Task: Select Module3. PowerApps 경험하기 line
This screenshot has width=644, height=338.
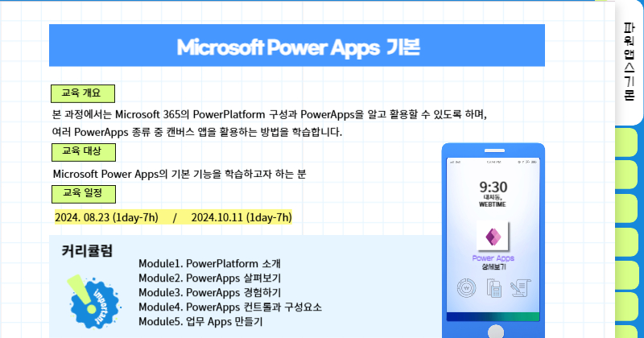Action: click(209, 292)
